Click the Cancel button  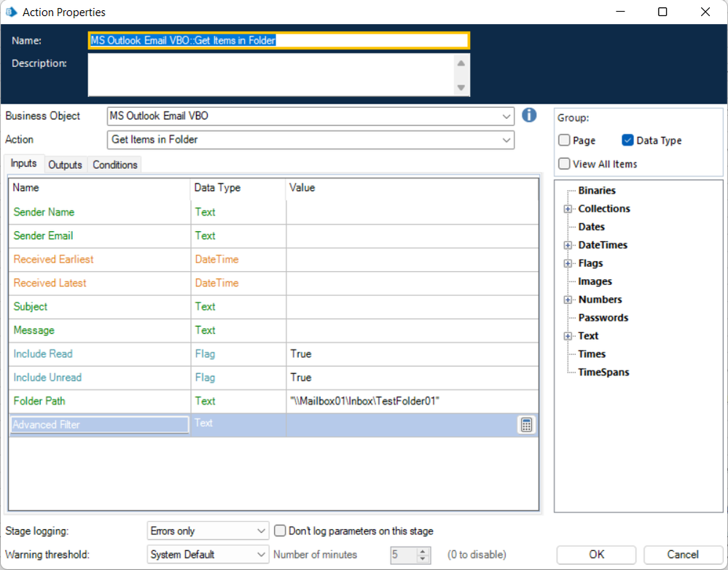pos(683,555)
